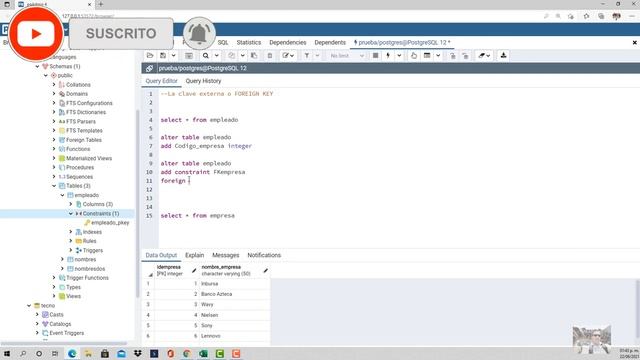
Task: Open file icon in query toolbar
Action: pyautogui.click(x=150, y=56)
